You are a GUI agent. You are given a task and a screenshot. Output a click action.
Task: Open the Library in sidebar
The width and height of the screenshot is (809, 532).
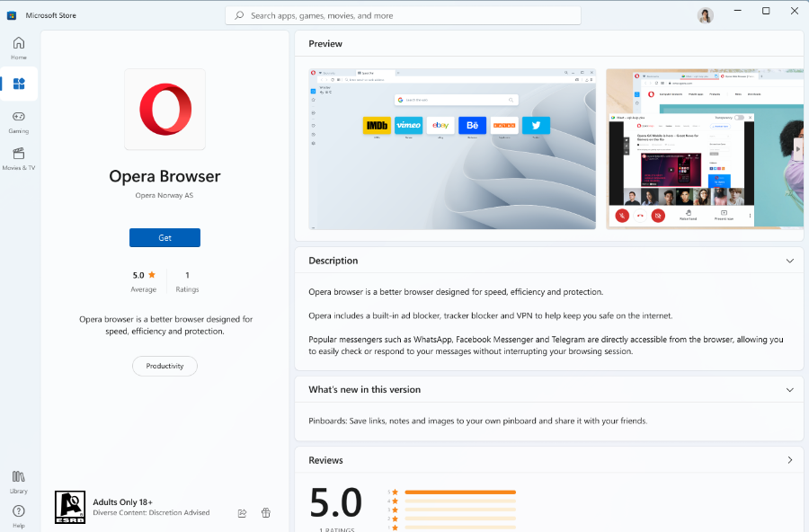coord(19,482)
